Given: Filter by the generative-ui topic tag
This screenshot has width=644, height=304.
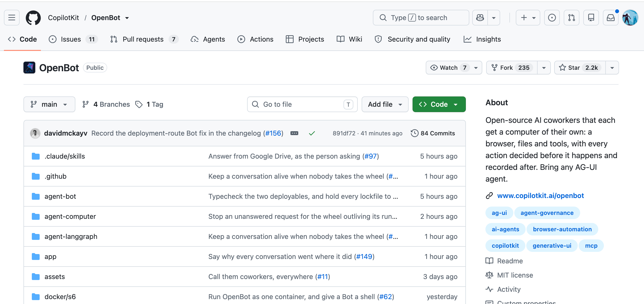Looking at the screenshot, I should 552,246.
